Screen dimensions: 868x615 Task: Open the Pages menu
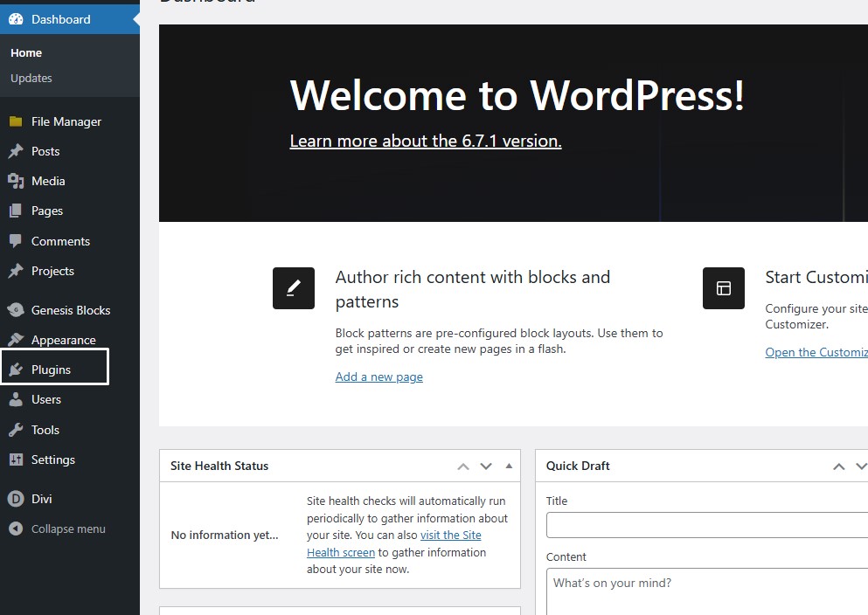(x=70, y=211)
